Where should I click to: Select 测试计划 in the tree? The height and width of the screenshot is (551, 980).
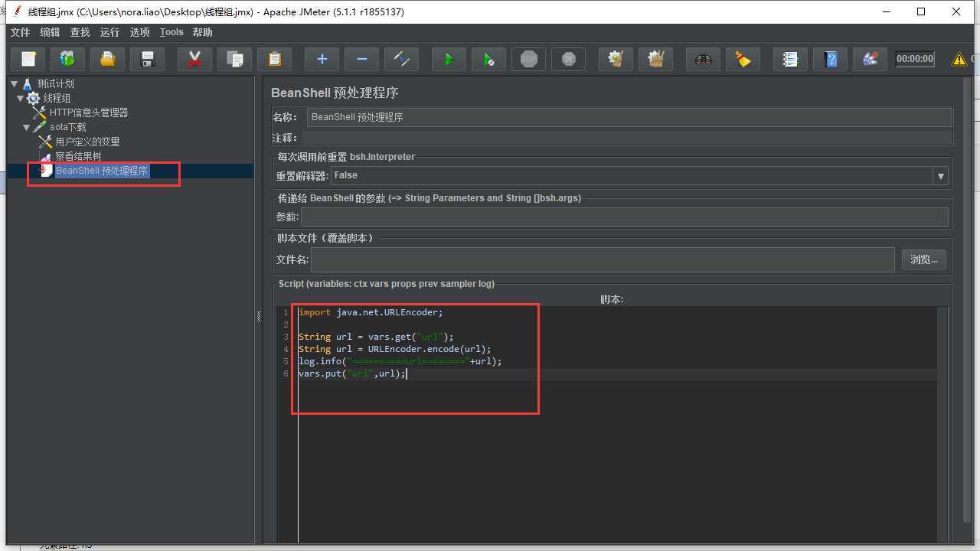coord(55,83)
